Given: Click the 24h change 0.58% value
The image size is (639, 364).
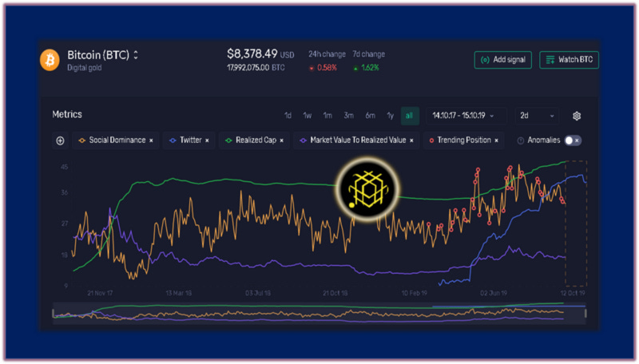Looking at the screenshot, I should (327, 68).
